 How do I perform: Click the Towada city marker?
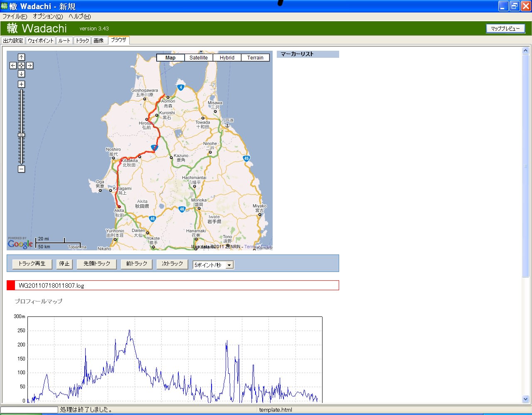pyautogui.click(x=202, y=118)
